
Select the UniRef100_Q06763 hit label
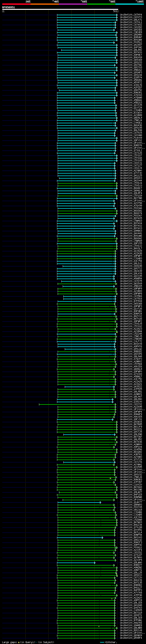point(131,608)
